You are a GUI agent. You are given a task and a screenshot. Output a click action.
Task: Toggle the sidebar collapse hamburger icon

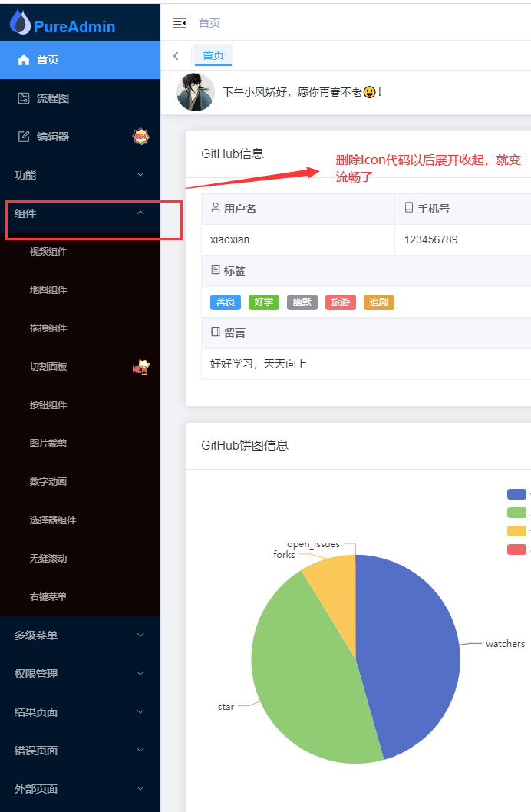[179, 23]
